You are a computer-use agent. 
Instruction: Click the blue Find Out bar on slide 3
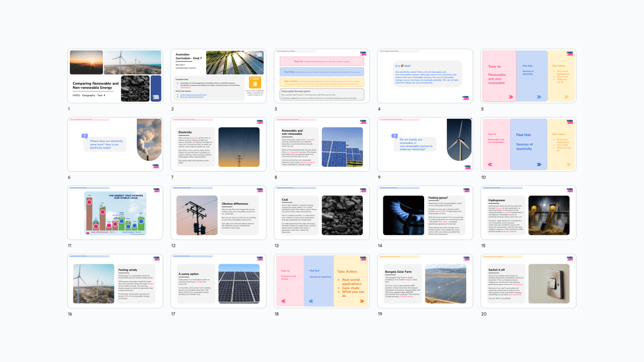pyautogui.click(x=322, y=72)
